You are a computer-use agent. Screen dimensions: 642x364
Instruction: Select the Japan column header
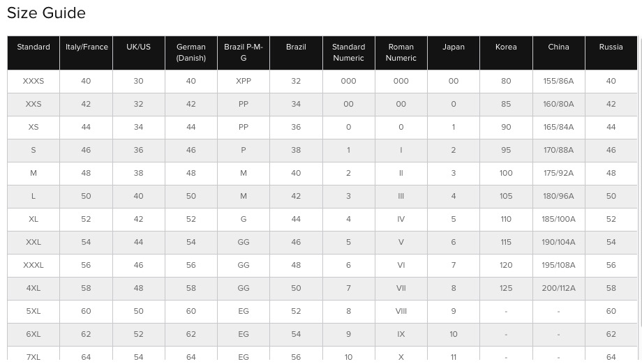point(454,53)
